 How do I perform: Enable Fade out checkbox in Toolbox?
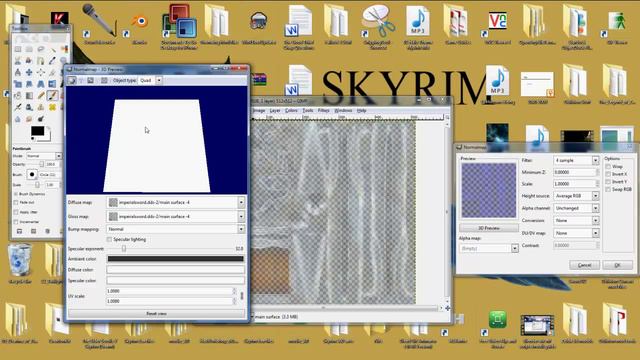[16, 202]
